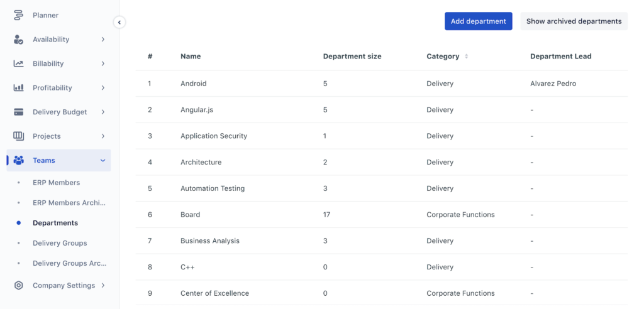Image resolution: width=644 pixels, height=309 pixels.
Task: Collapse the Teams menu chevron
Action: pyautogui.click(x=103, y=160)
